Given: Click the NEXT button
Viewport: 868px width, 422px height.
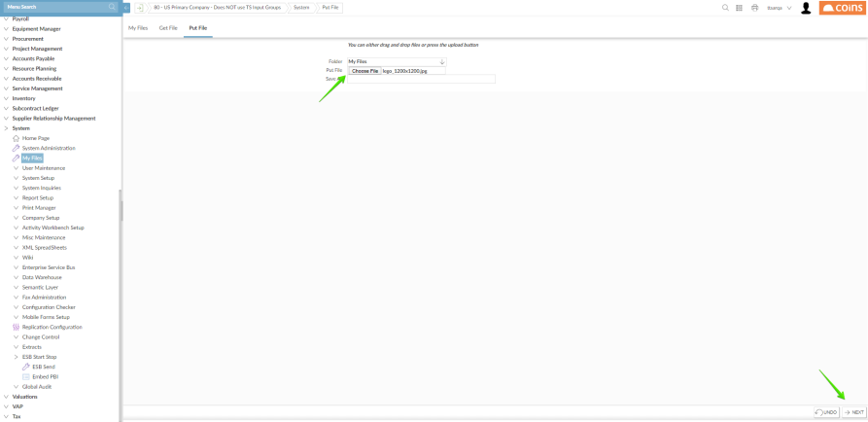Looking at the screenshot, I should point(854,412).
